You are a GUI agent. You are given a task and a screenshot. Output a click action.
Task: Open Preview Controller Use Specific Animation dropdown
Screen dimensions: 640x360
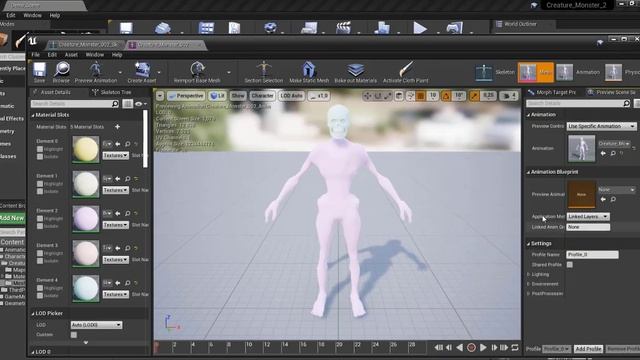(x=601, y=126)
